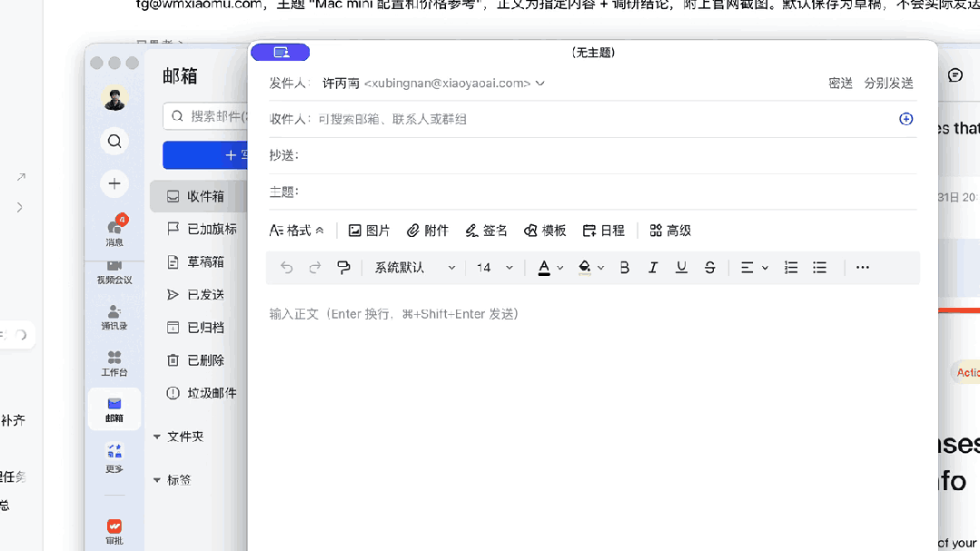Open the highlight color dropdown arrow
This screenshot has height=551, width=980.
point(600,268)
